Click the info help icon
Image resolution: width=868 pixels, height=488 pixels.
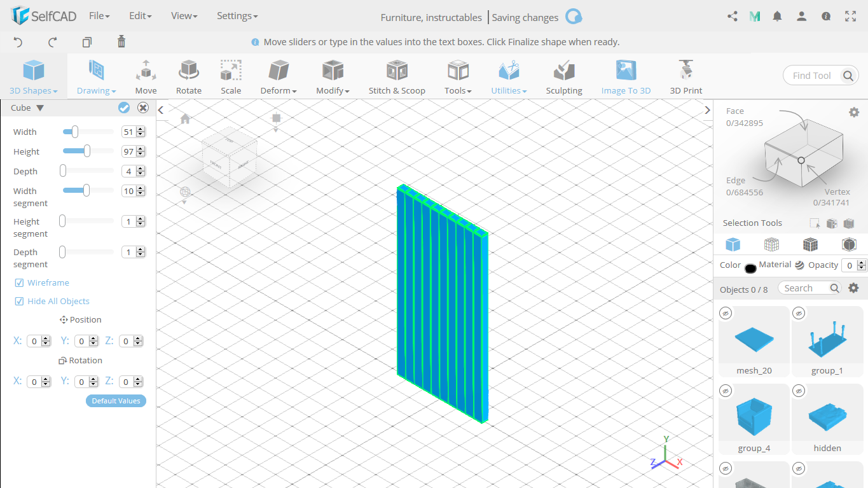[826, 17]
